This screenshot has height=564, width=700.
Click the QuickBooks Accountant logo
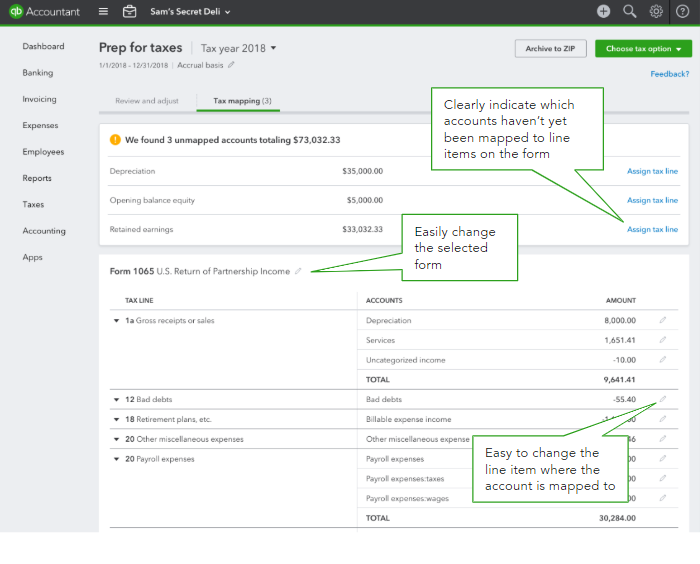coord(44,12)
